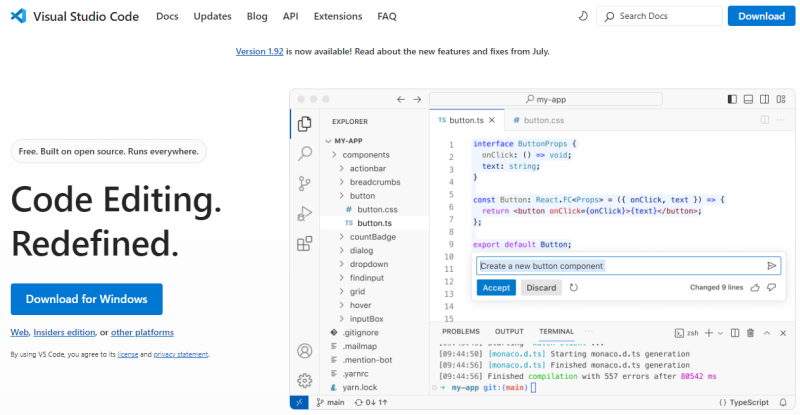Open the Run and Debug icon
800x415 pixels.
[305, 213]
